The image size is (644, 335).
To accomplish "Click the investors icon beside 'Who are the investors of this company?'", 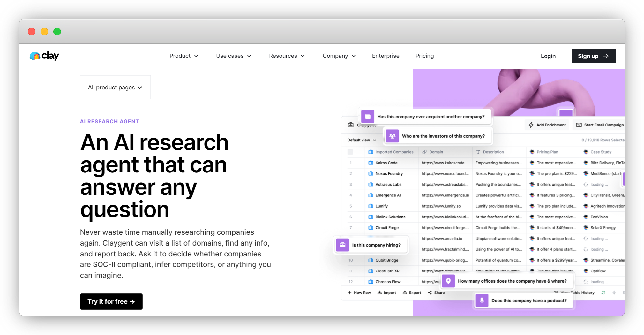I will coord(392,136).
